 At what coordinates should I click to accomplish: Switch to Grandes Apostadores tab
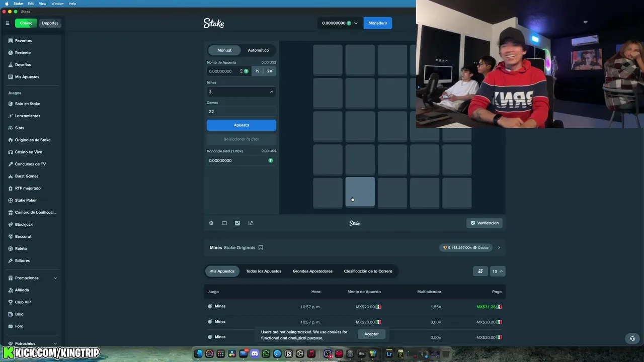coord(312,271)
